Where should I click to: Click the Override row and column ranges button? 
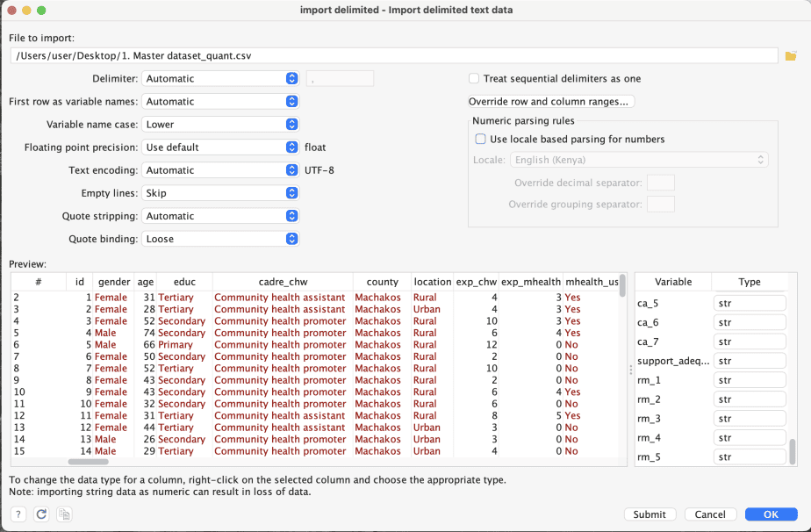(x=550, y=102)
